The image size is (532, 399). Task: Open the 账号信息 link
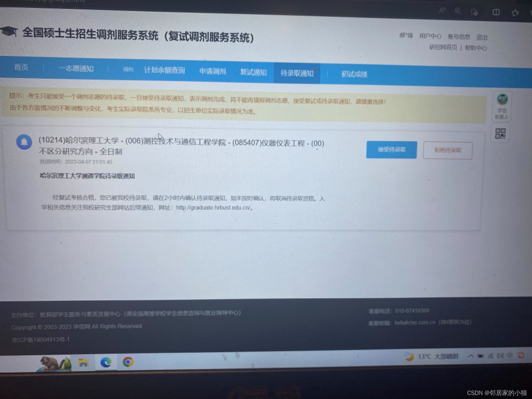coord(459,37)
